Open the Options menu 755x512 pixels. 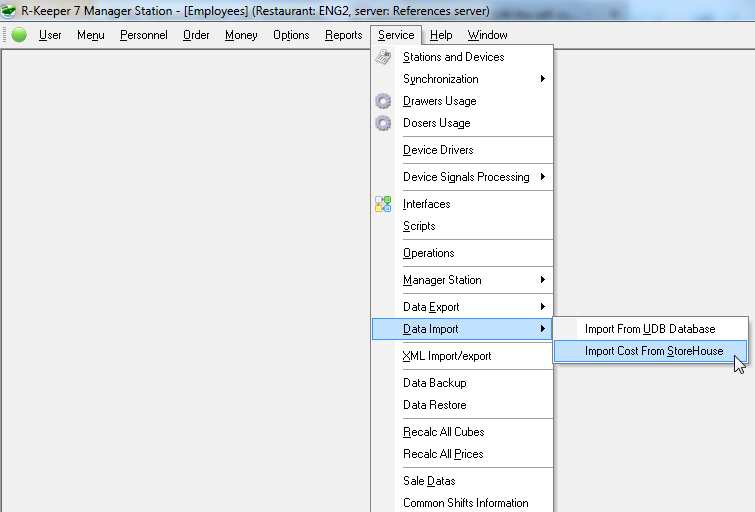coord(291,35)
